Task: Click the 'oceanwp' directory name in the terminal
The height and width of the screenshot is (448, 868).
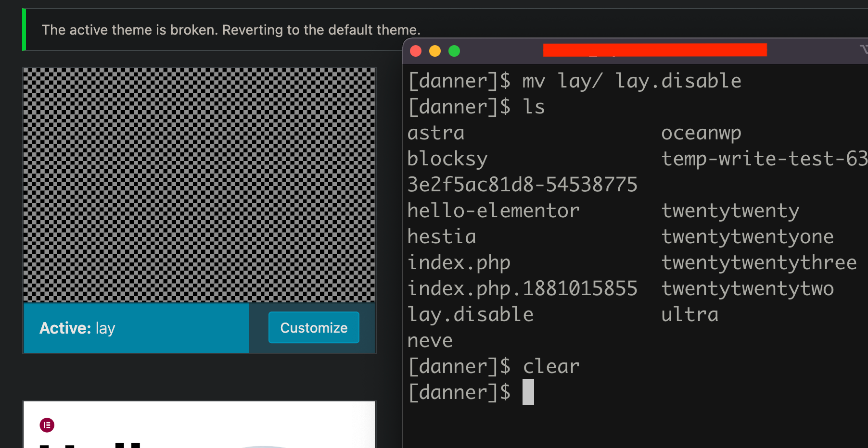Action: click(701, 133)
